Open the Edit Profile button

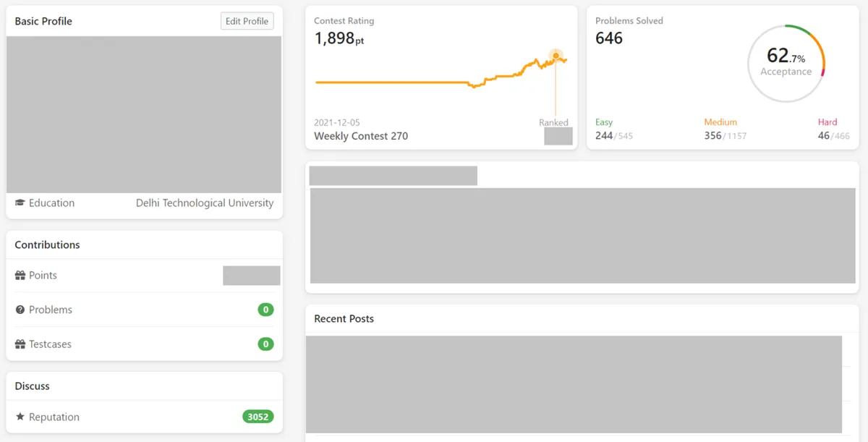(x=247, y=21)
